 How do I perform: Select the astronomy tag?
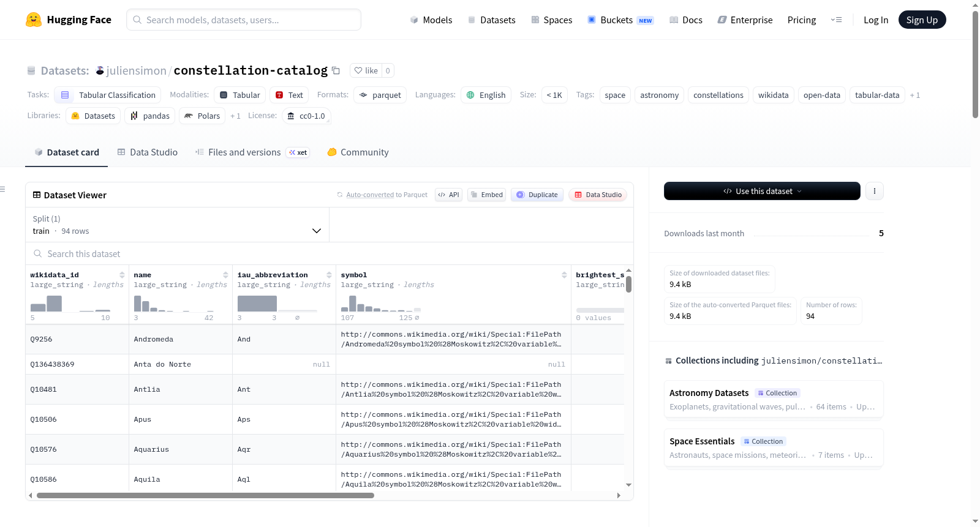[x=659, y=95]
